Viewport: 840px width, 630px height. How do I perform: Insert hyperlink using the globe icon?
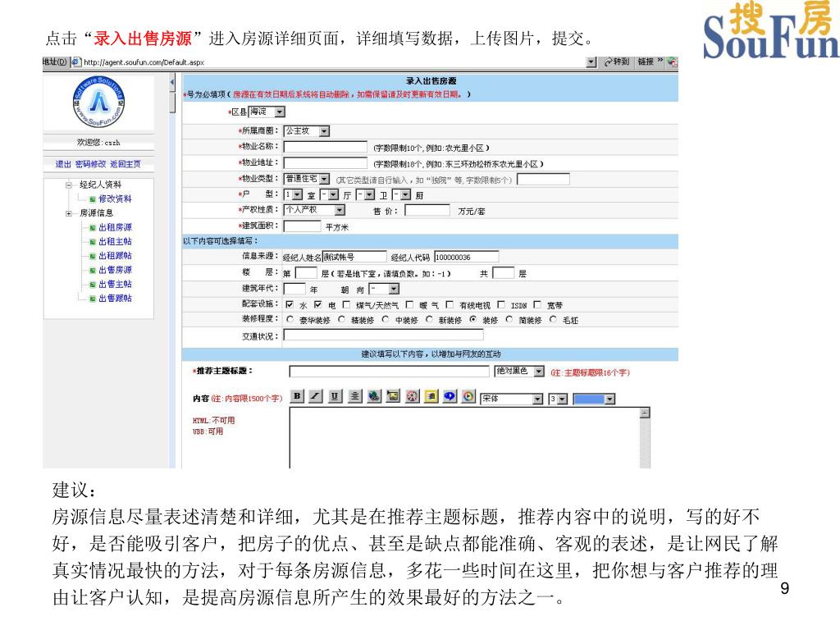pos(374,396)
